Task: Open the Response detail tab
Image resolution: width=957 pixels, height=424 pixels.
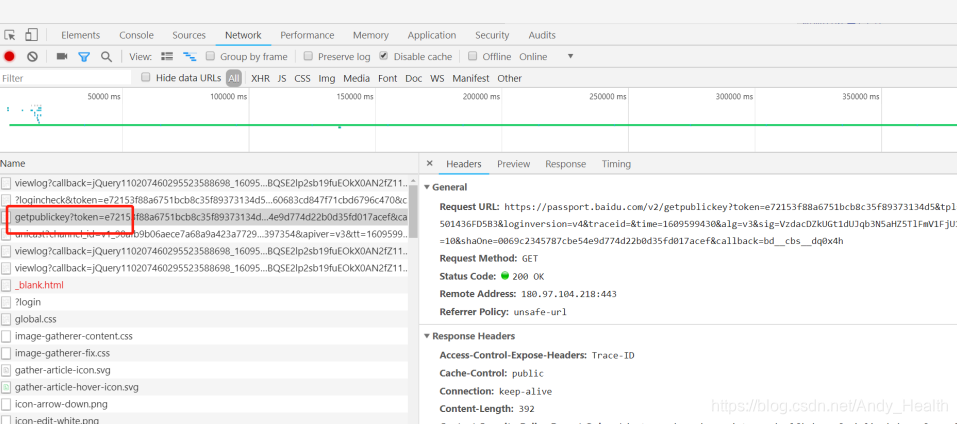Action: coord(565,164)
